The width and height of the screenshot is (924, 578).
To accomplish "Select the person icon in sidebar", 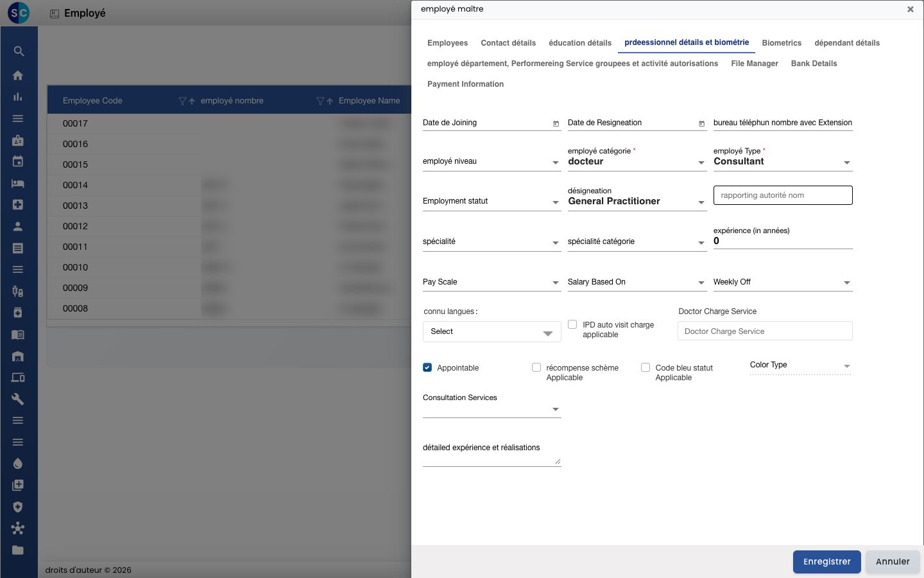I will 18,226.
